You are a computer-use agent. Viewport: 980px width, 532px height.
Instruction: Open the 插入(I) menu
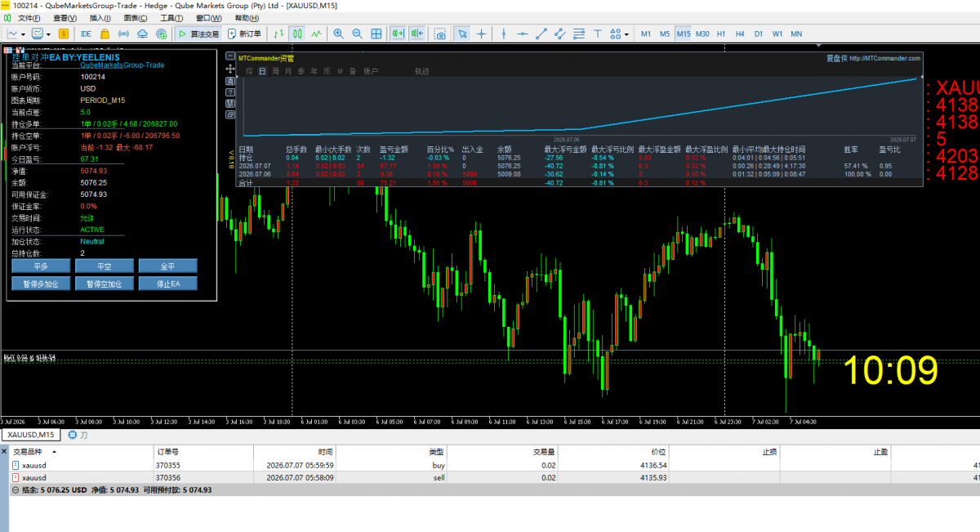(x=100, y=17)
